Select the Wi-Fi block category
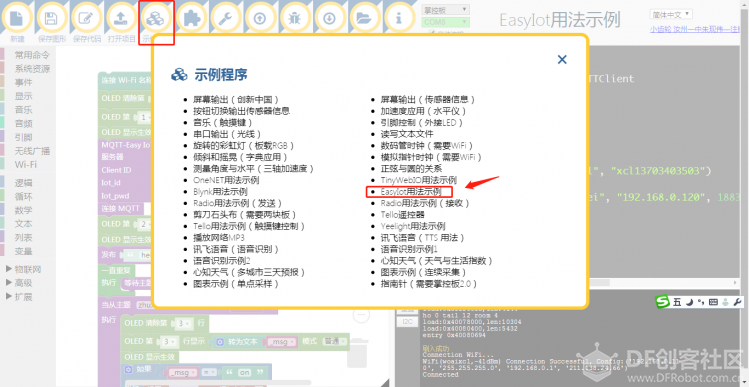This screenshot has width=749, height=387. (26, 164)
